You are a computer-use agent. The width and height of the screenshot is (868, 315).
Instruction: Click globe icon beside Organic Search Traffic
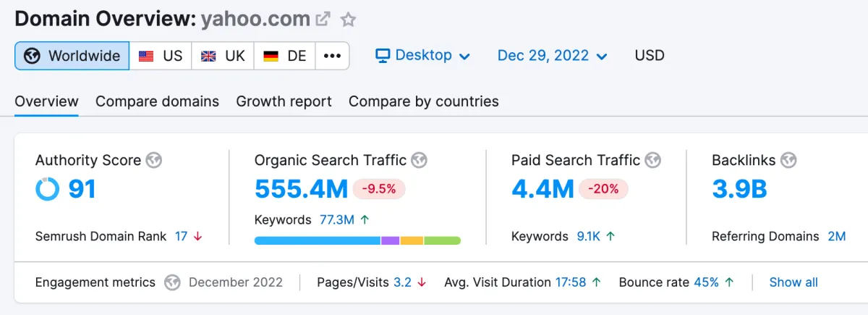click(419, 160)
